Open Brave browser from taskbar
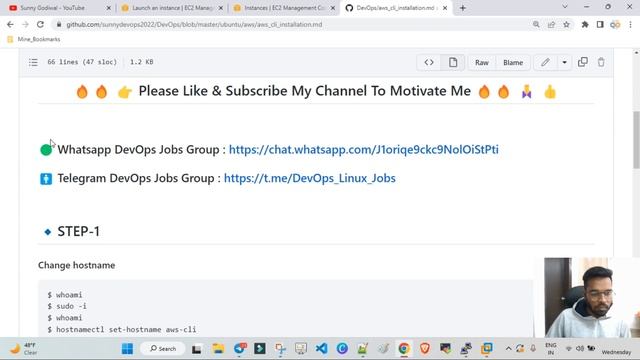The width and height of the screenshot is (640, 360). point(424,348)
